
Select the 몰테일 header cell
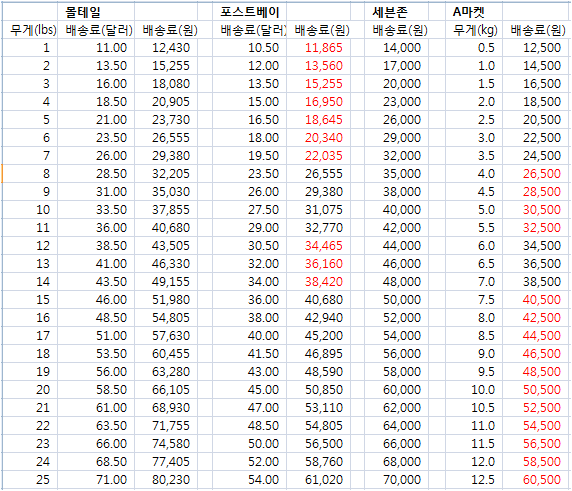96,12
